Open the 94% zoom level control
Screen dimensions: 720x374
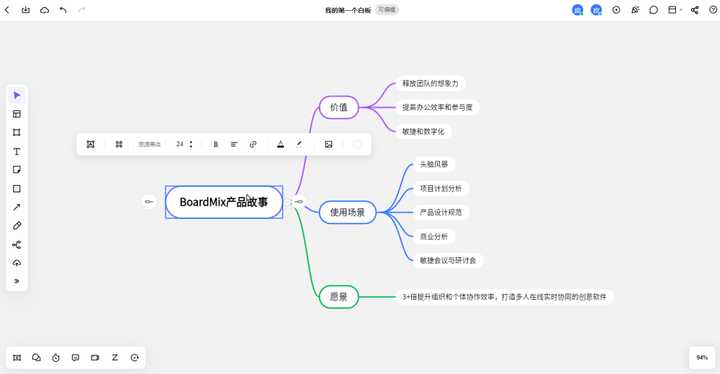click(702, 357)
